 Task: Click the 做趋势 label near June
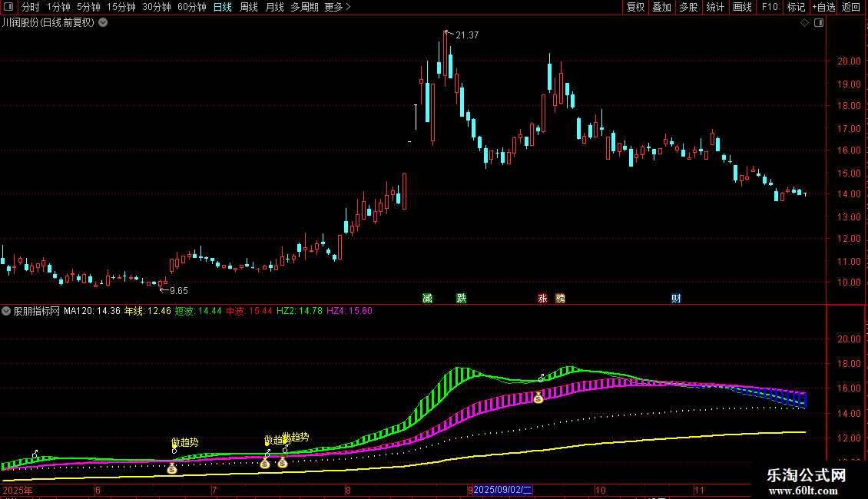pyautogui.click(x=185, y=442)
